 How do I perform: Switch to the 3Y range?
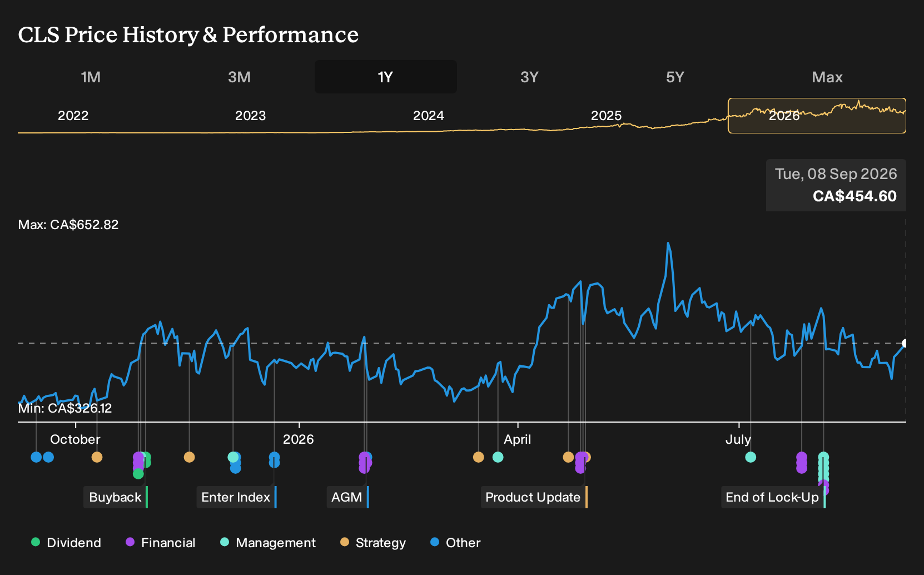pyautogui.click(x=529, y=77)
